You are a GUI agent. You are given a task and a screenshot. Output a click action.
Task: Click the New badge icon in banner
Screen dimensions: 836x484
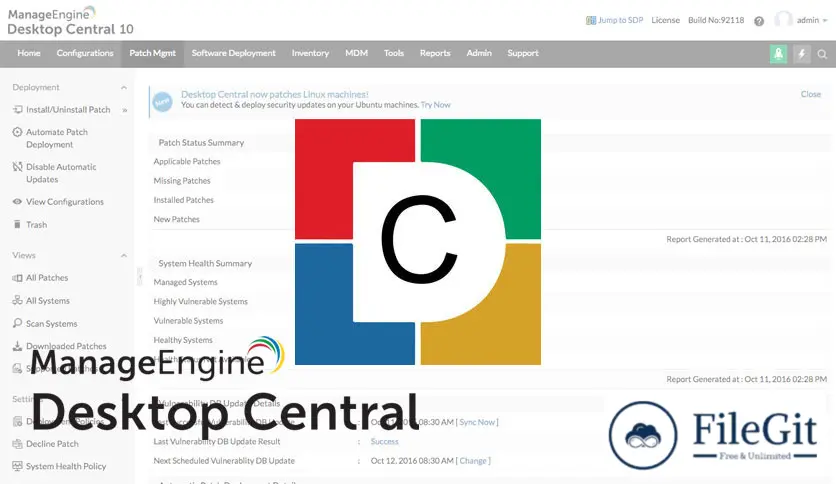(162, 101)
